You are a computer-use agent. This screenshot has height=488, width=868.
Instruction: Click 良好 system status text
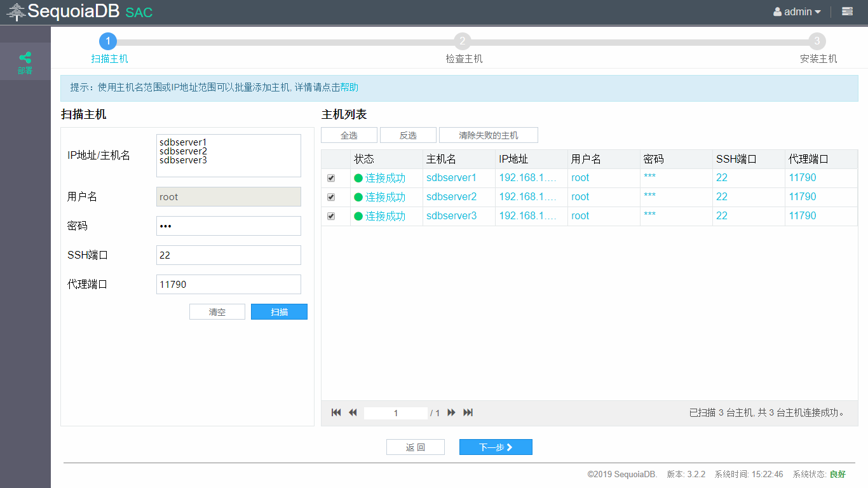coord(837,475)
